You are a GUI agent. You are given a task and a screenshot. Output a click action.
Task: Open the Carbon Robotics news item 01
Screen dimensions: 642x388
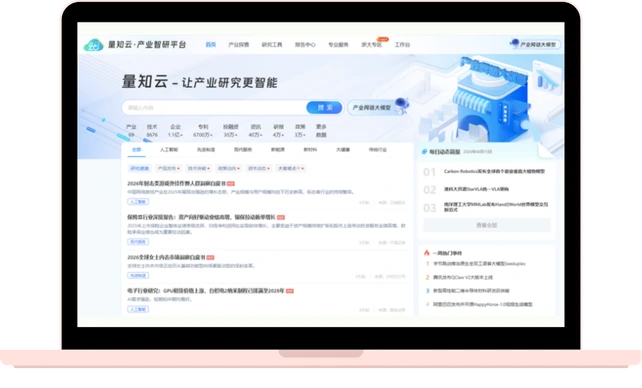(494, 171)
